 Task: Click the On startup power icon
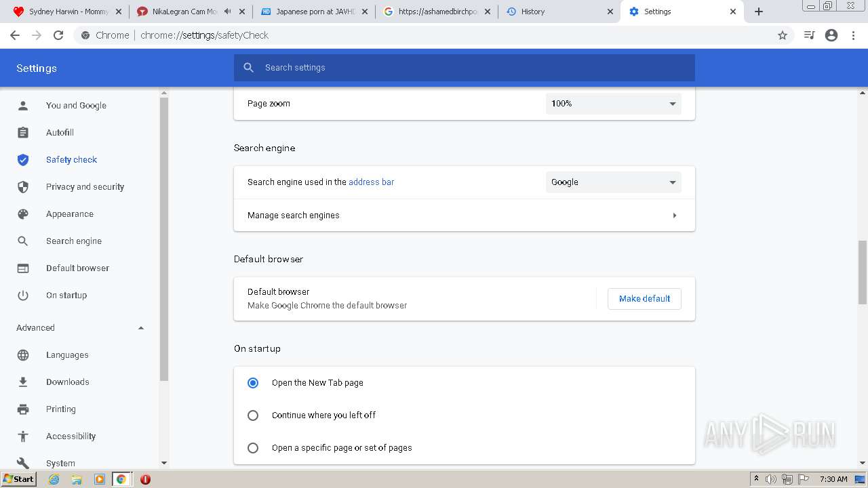coord(23,296)
